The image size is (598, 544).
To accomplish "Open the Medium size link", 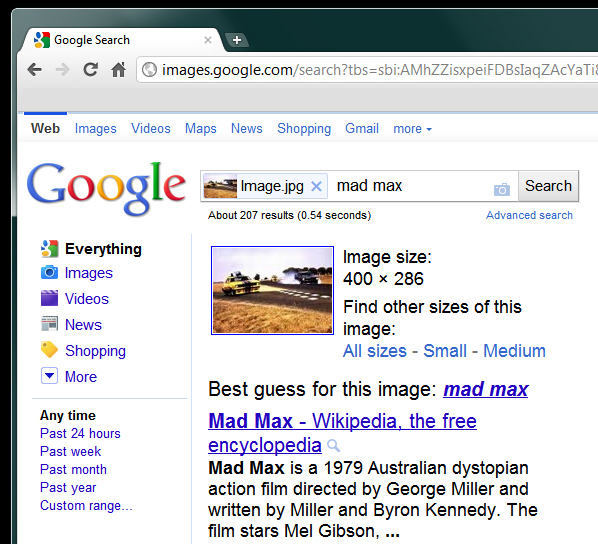I will (x=514, y=351).
